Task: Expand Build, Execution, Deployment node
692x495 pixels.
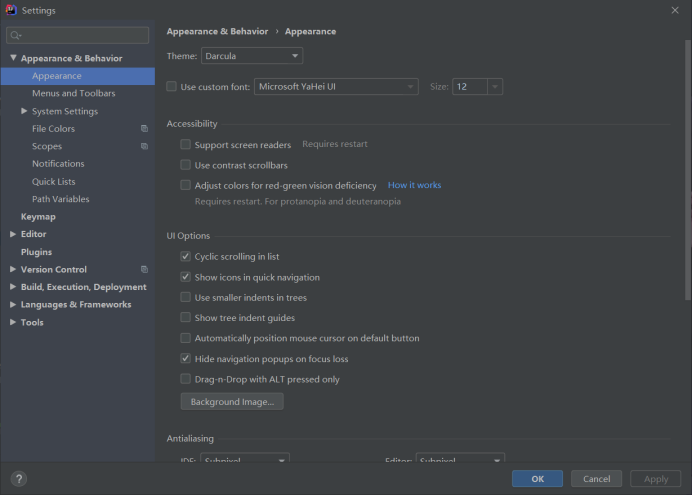Action: coord(13,287)
